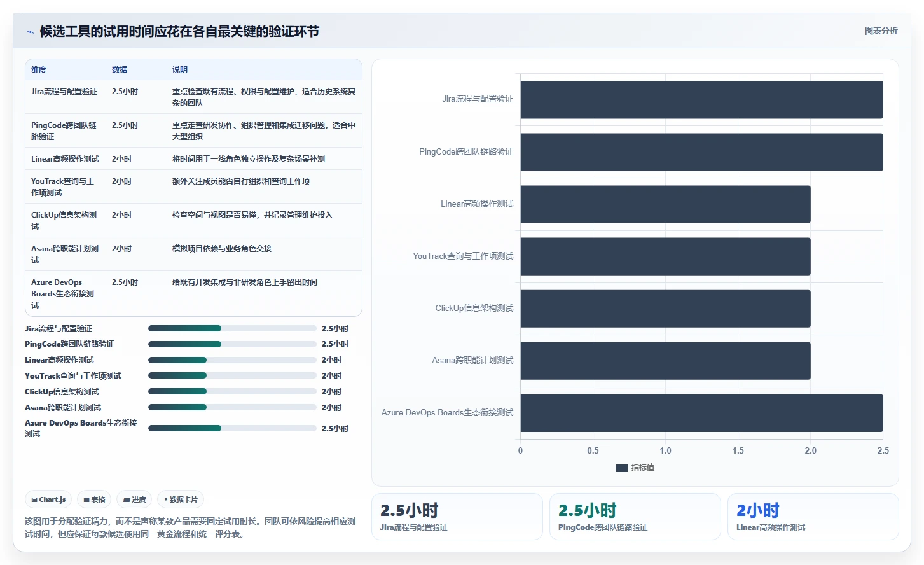The image size is (924, 565).
Task: Click the Azure DevOps Boards chart bar
Action: coord(701,413)
